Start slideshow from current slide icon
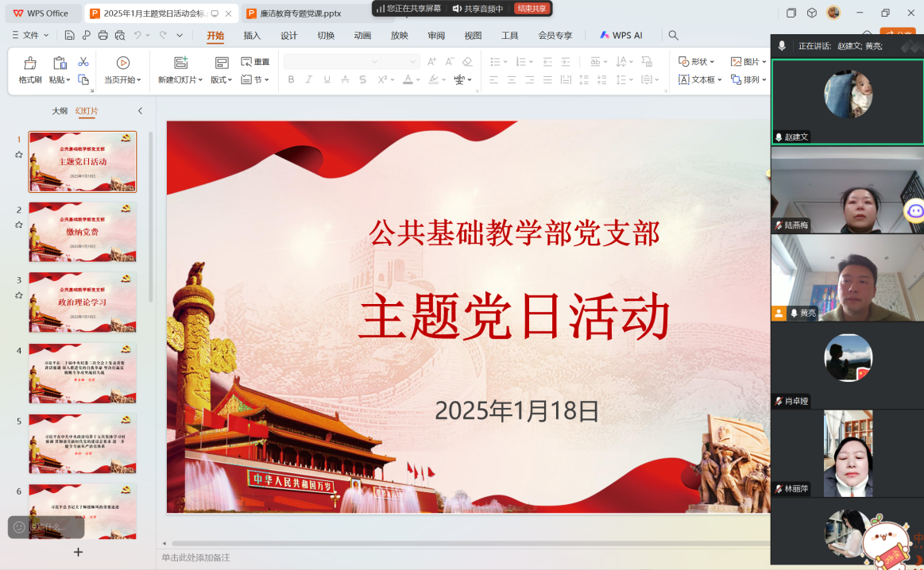The image size is (924, 570). (x=122, y=63)
